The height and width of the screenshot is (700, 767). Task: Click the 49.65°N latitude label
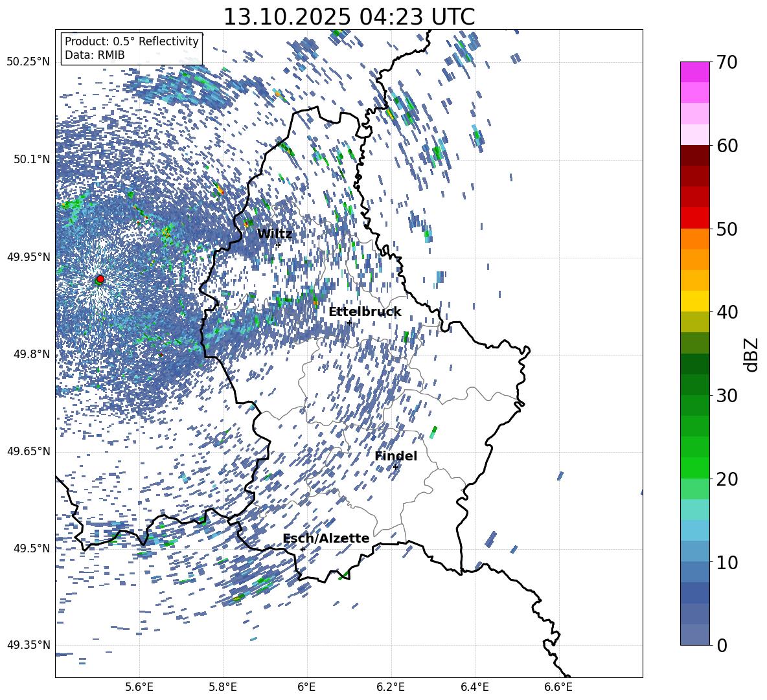pyautogui.click(x=29, y=451)
